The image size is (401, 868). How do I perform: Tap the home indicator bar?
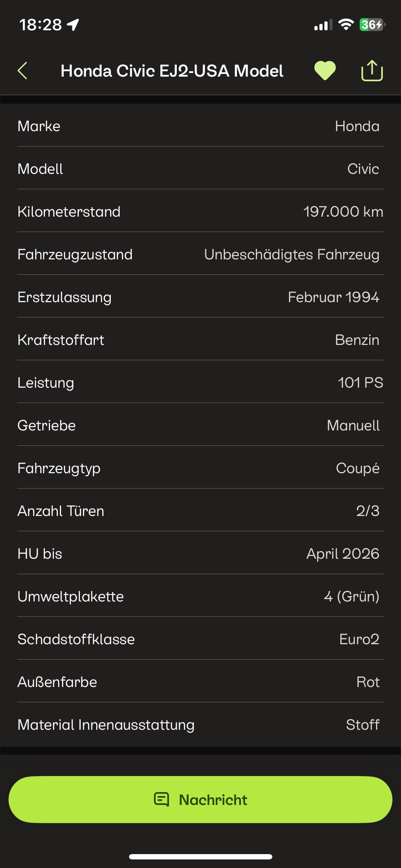200,857
